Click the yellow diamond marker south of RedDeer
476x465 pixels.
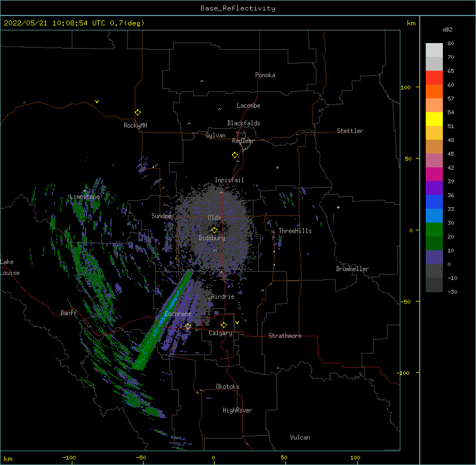[235, 155]
